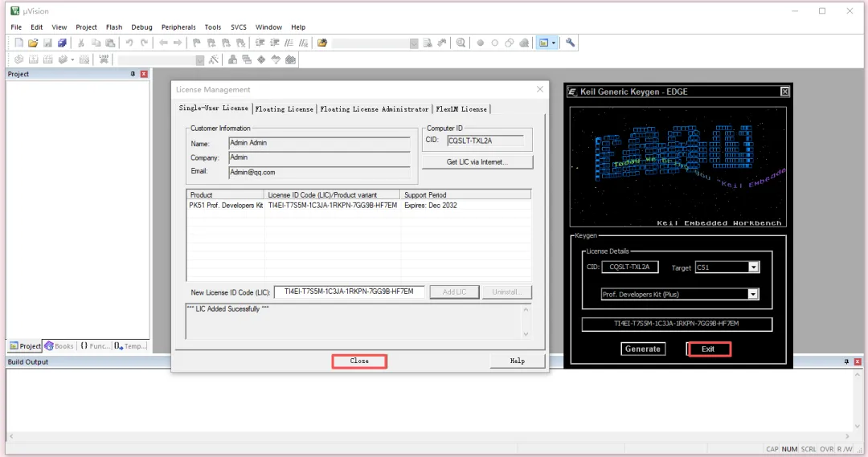Click the Uninstall button
Screen dimensions: 868x457
click(506, 292)
